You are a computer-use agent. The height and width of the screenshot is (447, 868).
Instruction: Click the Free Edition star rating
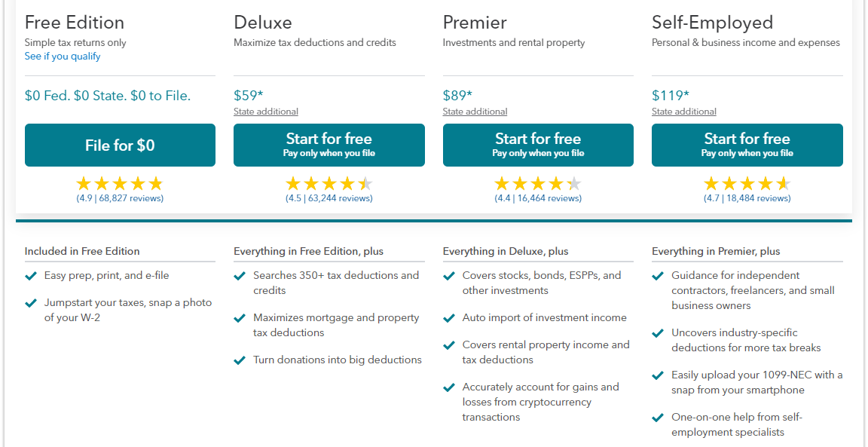(120, 183)
